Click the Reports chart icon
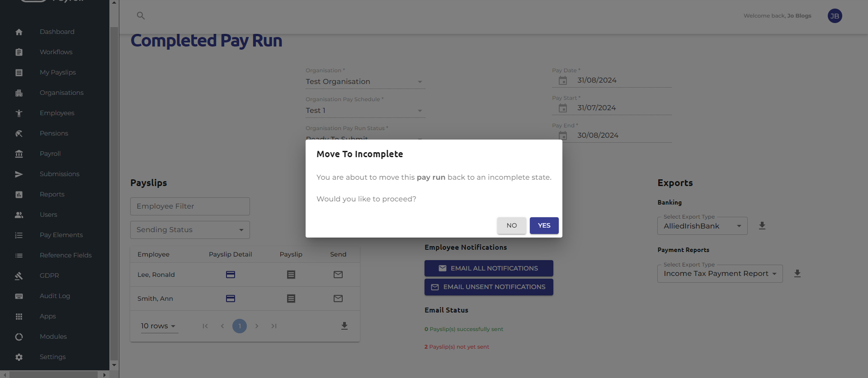This screenshot has height=378, width=868. [x=19, y=195]
